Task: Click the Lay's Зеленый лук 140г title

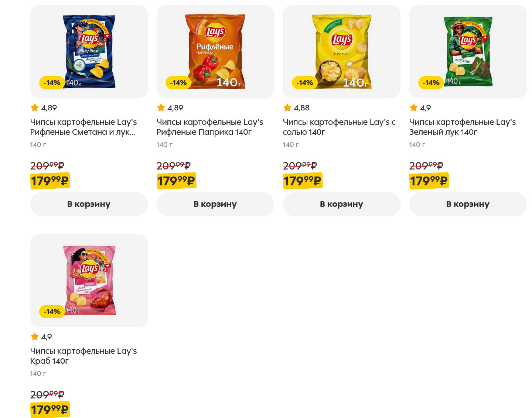Action: [462, 127]
